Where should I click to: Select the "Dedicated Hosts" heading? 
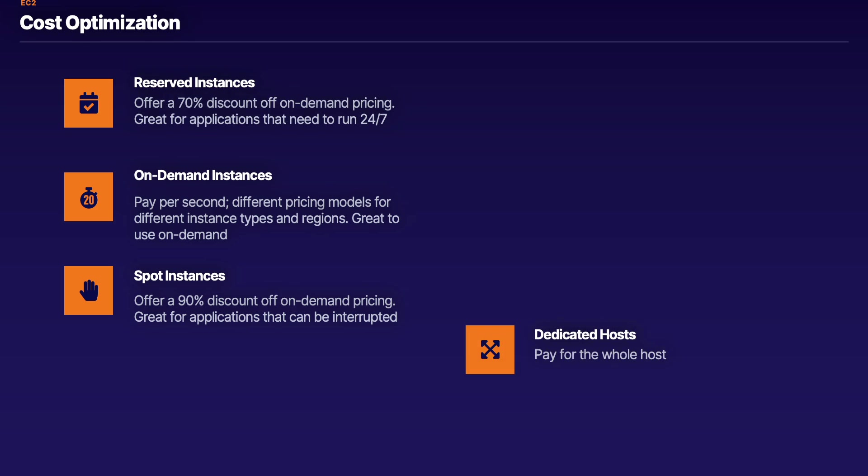tap(585, 335)
